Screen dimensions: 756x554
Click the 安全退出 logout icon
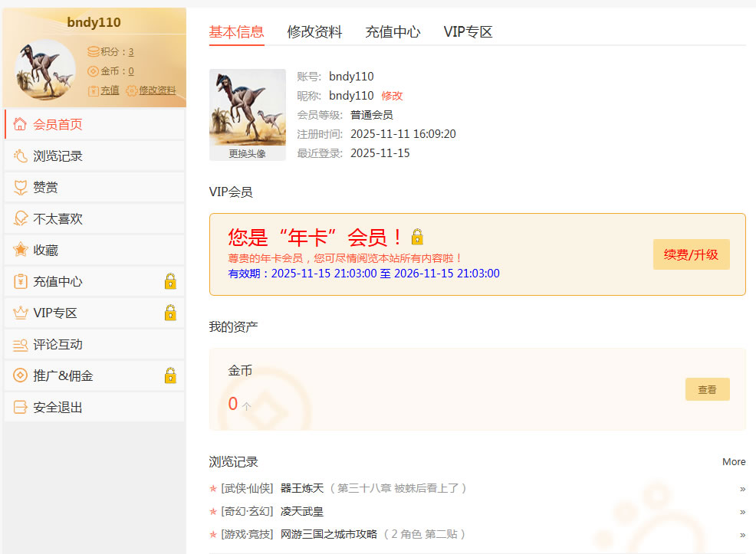click(20, 408)
